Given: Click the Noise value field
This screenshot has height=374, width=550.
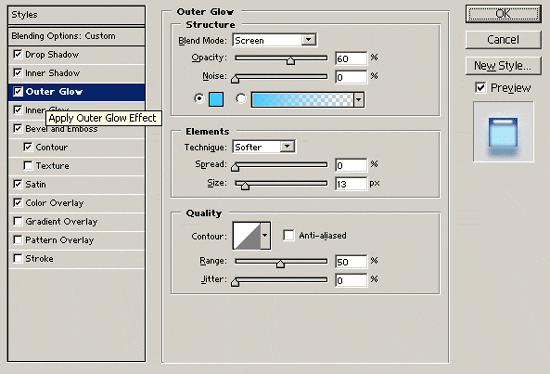Looking at the screenshot, I should point(351,77).
